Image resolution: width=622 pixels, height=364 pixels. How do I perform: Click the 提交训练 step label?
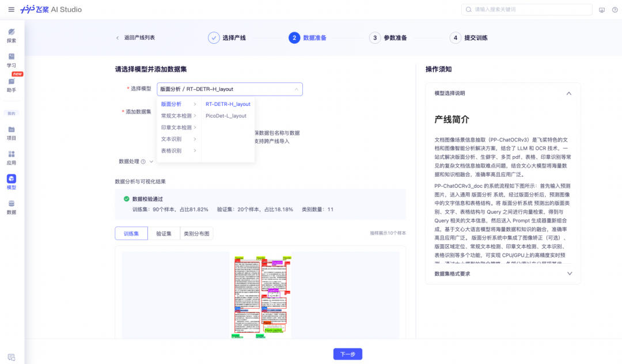pyautogui.click(x=476, y=37)
